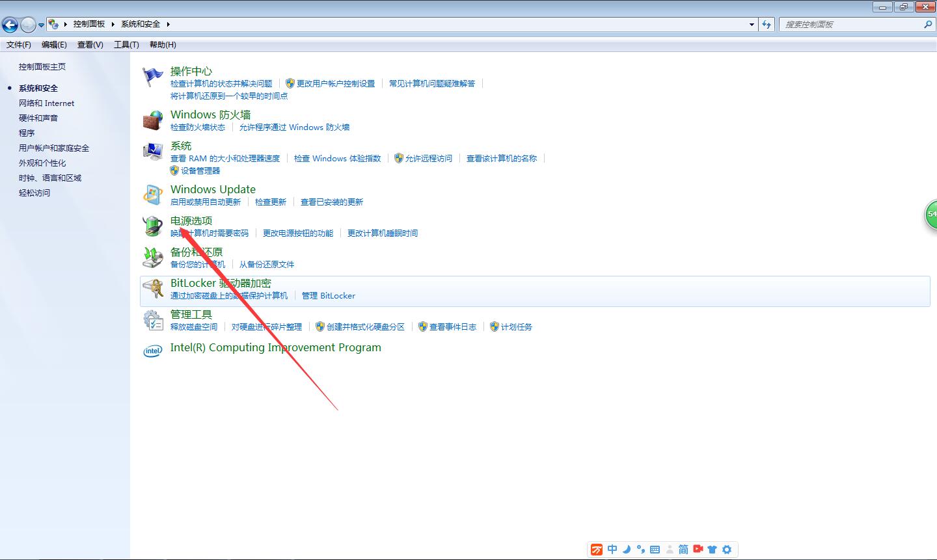
Task: Click 更改电源按钮的功能 link
Action: pos(298,233)
